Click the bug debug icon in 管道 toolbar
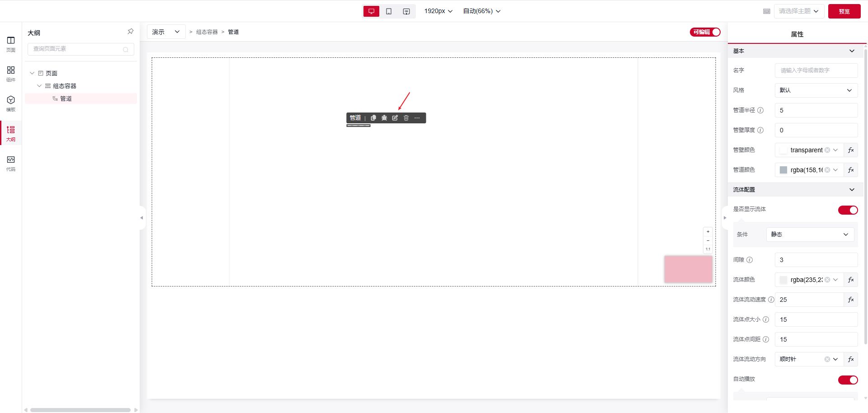Image resolution: width=868 pixels, height=413 pixels. coord(384,118)
